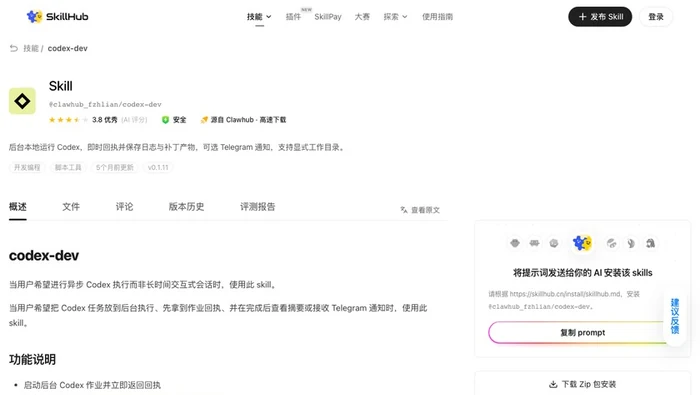Screen dimensions: 700x395
Task: Click the 3.8 优秀 rating text
Action: tap(104, 120)
